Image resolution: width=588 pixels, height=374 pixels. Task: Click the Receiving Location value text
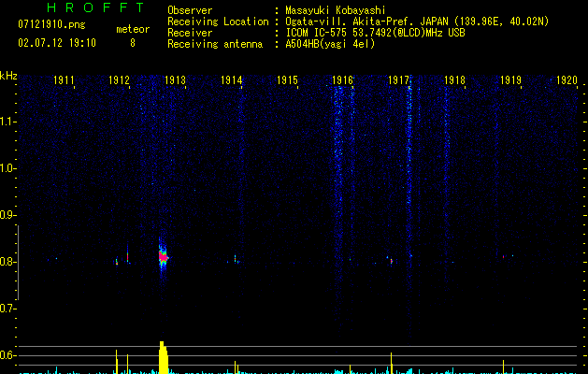(417, 22)
